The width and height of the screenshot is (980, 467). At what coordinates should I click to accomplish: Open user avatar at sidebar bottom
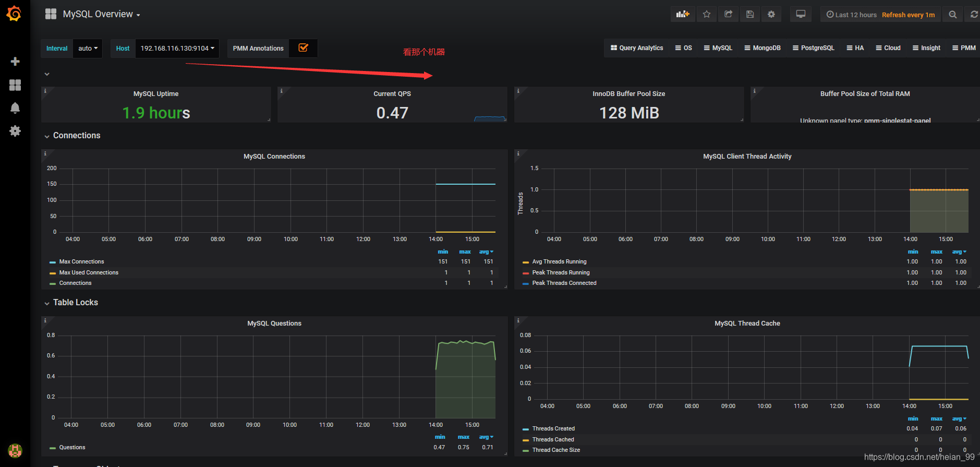[x=15, y=450]
